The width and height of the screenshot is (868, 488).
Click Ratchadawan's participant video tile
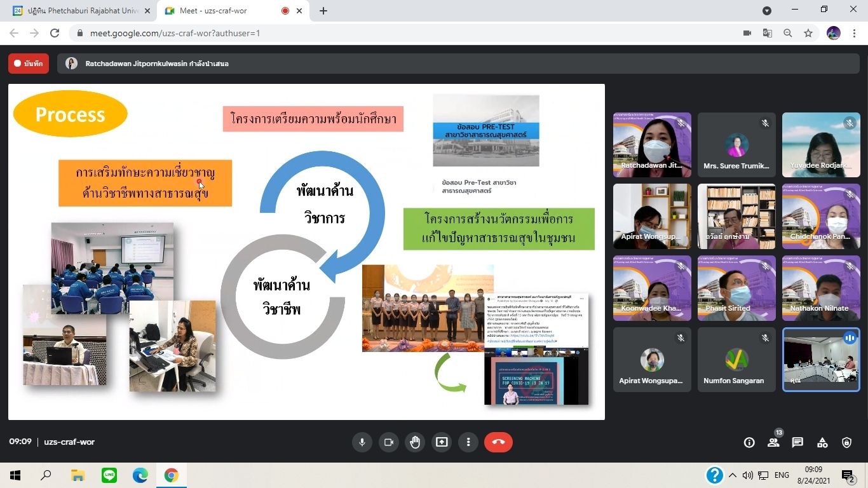click(652, 145)
